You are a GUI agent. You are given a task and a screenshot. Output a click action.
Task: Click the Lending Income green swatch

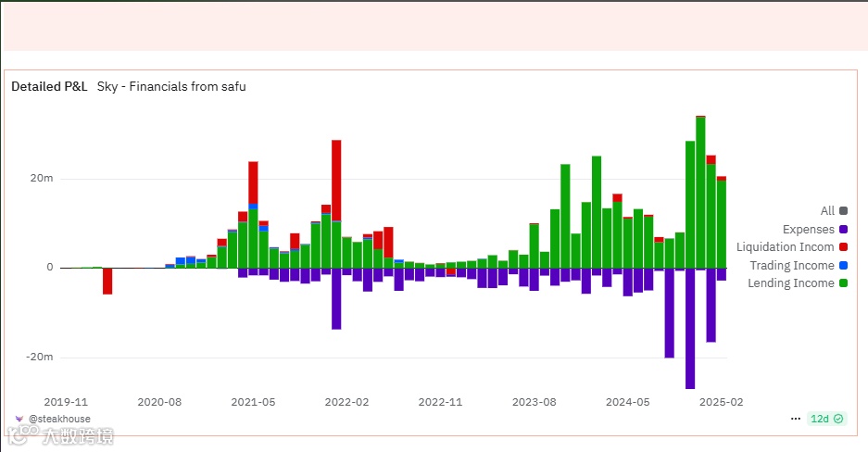pyautogui.click(x=843, y=282)
